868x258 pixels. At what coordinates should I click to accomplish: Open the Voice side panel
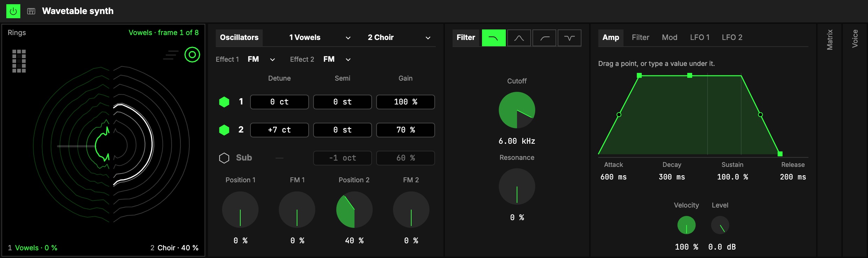tap(855, 39)
